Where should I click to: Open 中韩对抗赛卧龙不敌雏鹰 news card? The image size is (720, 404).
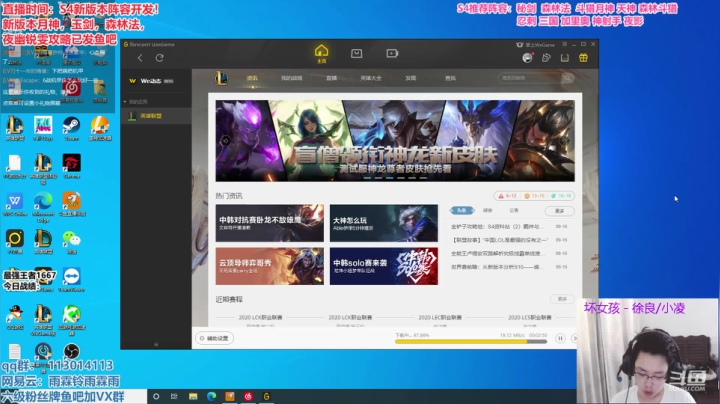point(270,223)
